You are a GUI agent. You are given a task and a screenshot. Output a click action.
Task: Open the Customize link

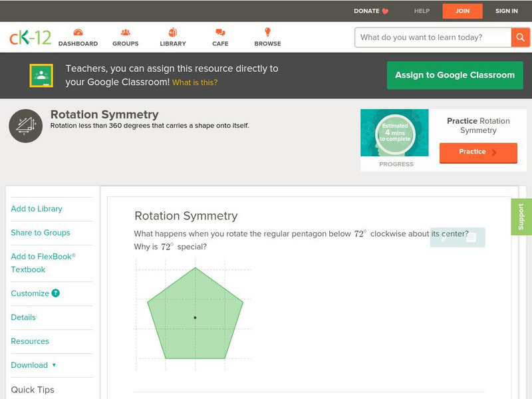tap(30, 293)
